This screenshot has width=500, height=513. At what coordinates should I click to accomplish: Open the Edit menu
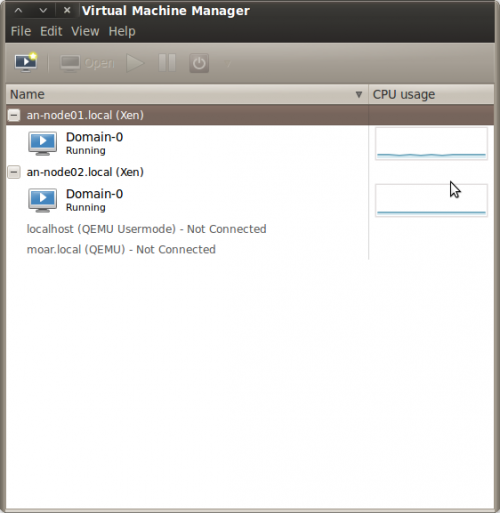(x=51, y=31)
